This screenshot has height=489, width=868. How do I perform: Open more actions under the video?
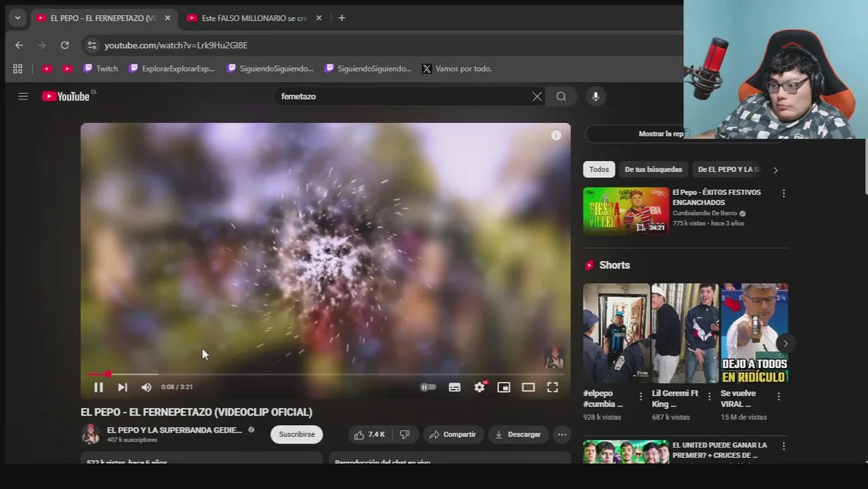click(x=562, y=435)
